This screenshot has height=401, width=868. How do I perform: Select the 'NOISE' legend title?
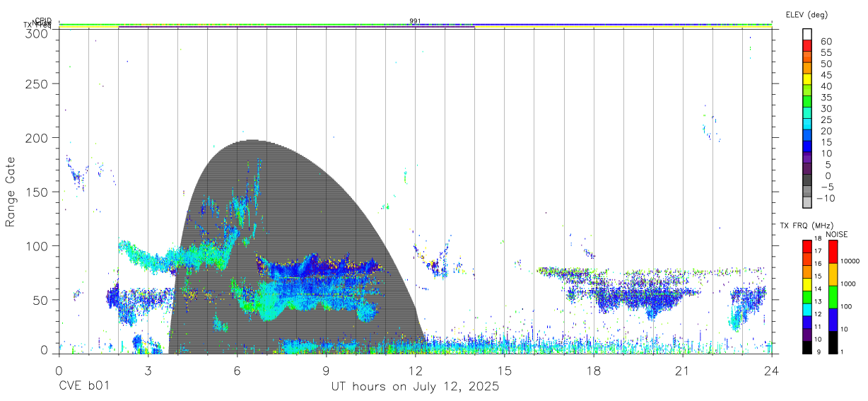[x=837, y=234]
